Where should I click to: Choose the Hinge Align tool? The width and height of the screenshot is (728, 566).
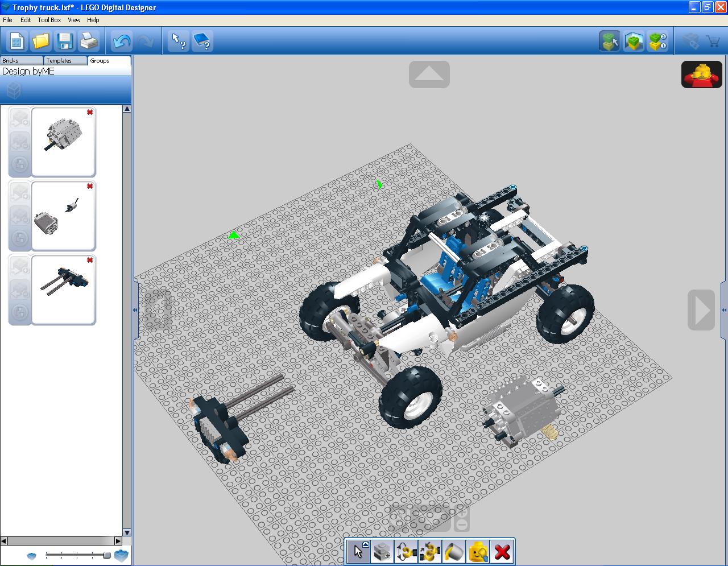tap(430, 552)
